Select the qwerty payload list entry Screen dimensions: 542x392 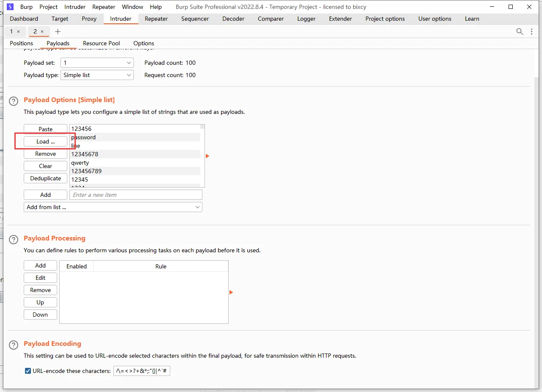click(80, 163)
